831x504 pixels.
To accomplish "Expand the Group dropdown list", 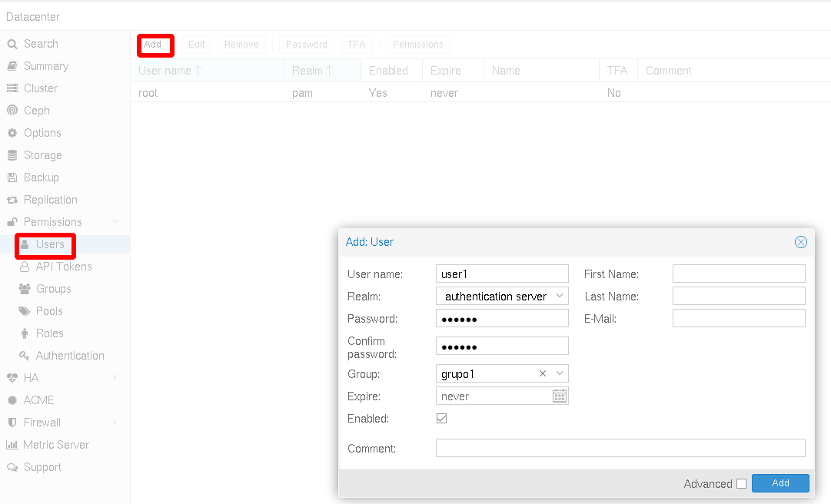I will tap(560, 374).
